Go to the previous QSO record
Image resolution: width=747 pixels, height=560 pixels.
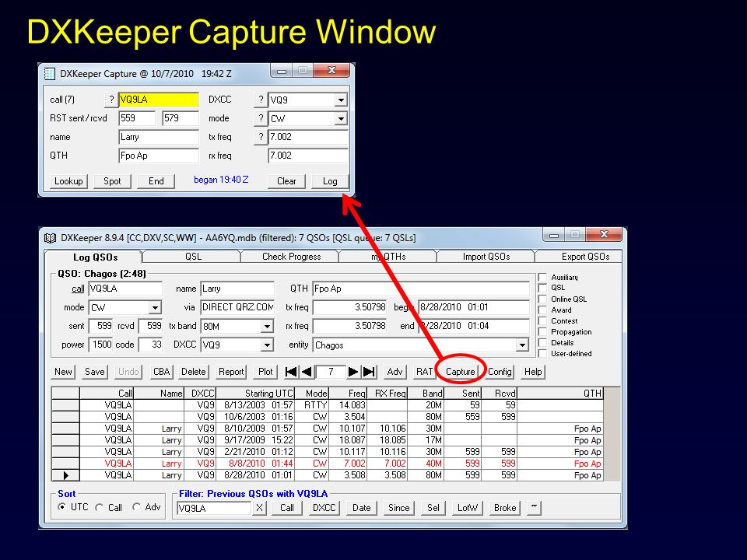[307, 372]
